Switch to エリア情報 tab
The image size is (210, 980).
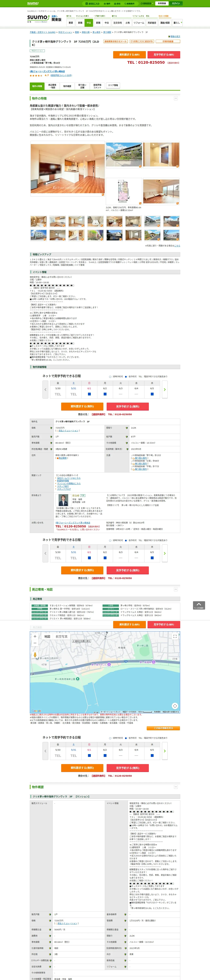(x=113, y=86)
